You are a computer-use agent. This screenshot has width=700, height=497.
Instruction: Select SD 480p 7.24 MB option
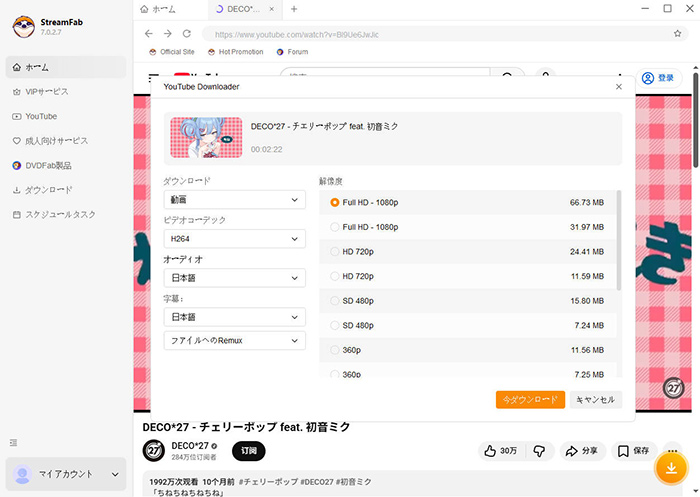point(467,326)
